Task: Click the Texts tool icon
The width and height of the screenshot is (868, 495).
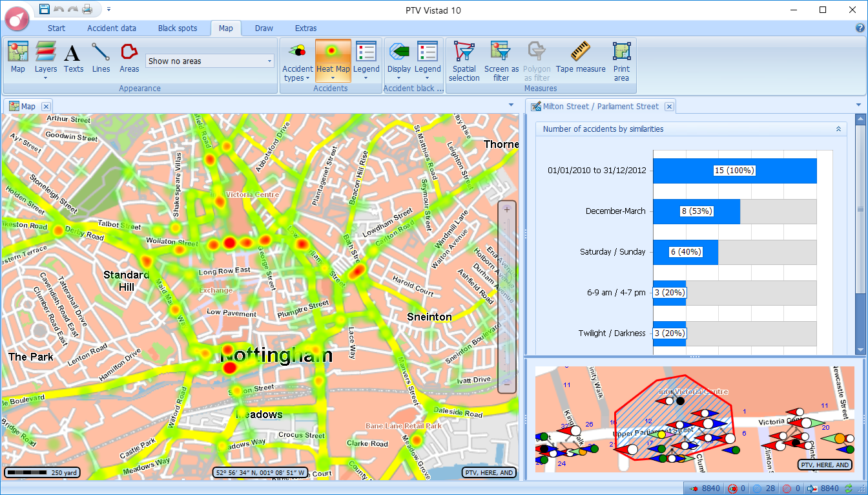Action: coord(74,58)
